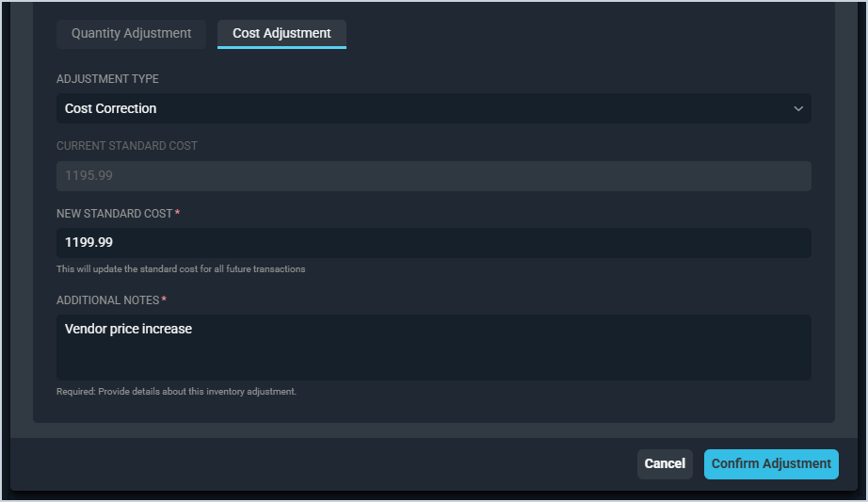Click the NEW STANDARD COST label
This screenshot has height=502, width=868.
coord(115,214)
